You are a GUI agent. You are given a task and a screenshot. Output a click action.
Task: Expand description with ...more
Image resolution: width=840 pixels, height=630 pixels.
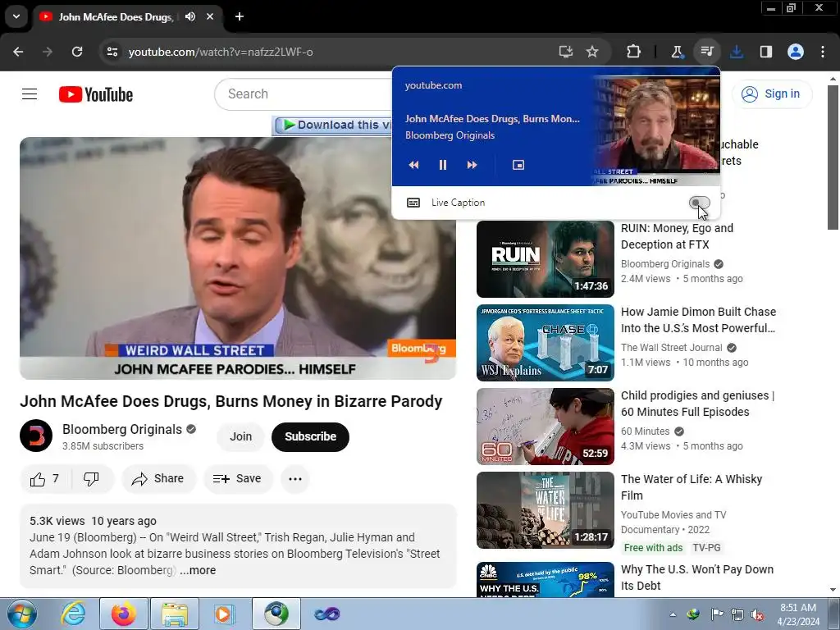tap(198, 570)
